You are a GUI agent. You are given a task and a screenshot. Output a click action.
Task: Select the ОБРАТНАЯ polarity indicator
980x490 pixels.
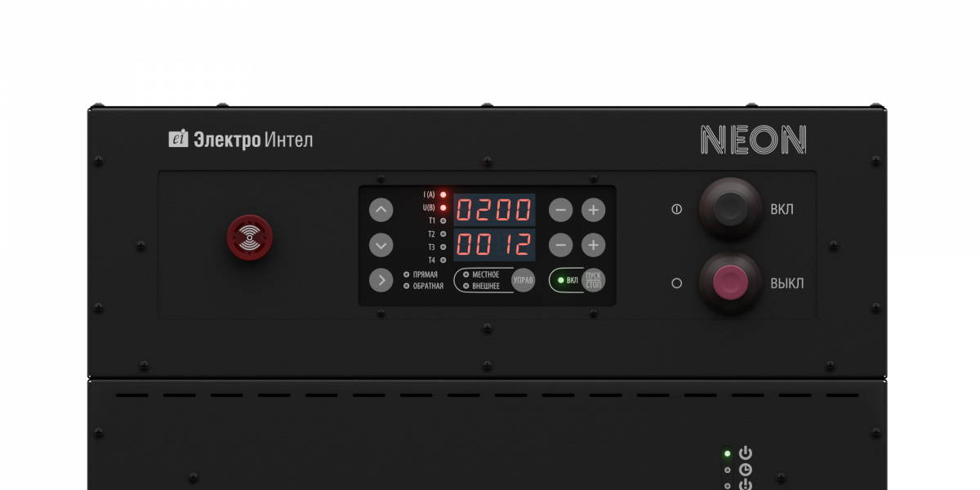tap(407, 286)
